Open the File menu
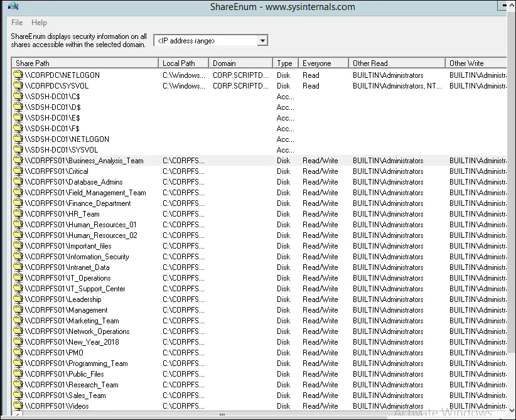 [x=17, y=23]
